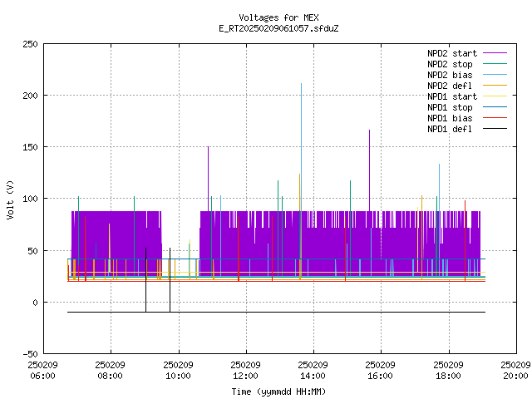Click the 10:00 x-axis tick label
532x399 pixels.
[x=178, y=377]
